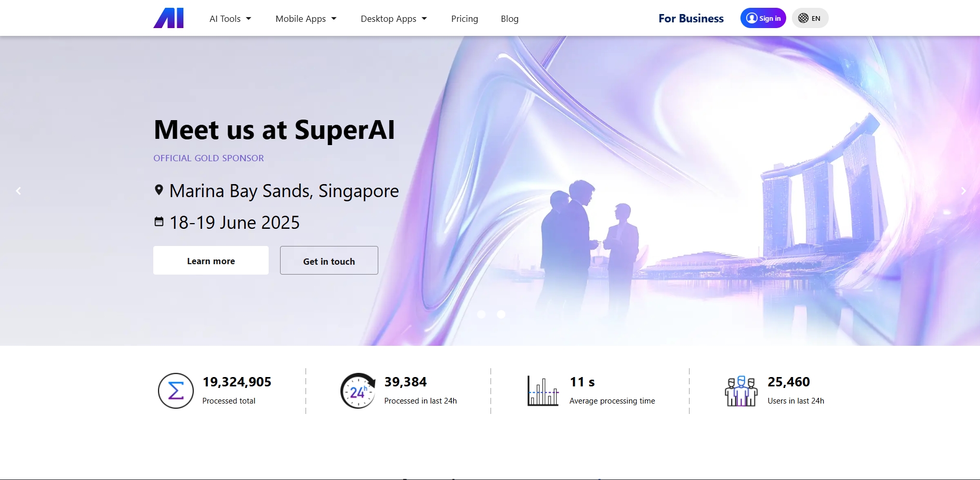
Task: Select the second carousel indicator dot
Action: click(x=501, y=314)
